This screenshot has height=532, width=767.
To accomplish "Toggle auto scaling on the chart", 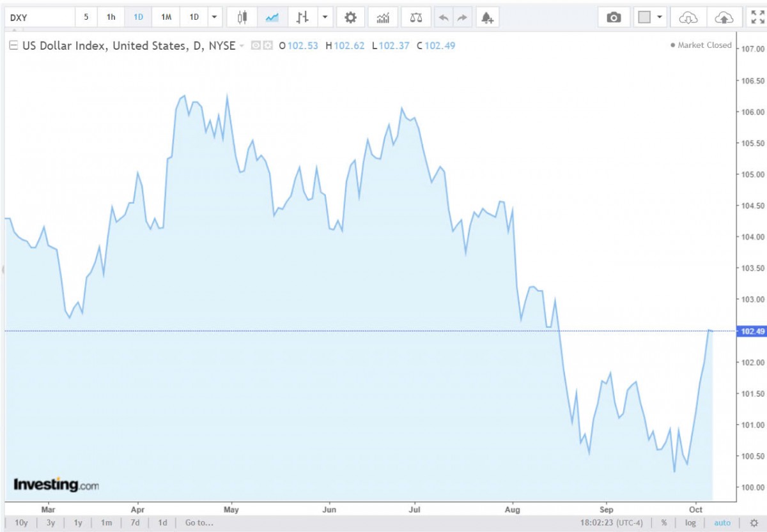I will coord(722,522).
